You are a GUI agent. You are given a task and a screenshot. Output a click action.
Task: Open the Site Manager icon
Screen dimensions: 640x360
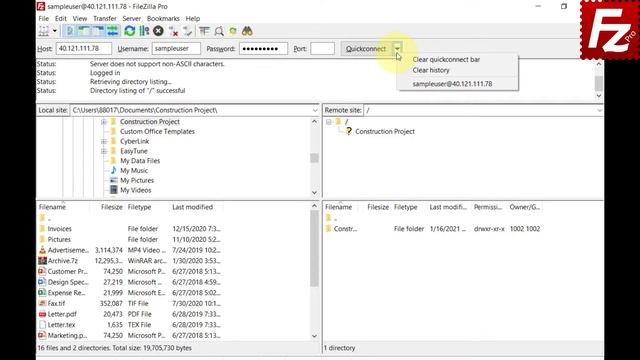[43, 31]
